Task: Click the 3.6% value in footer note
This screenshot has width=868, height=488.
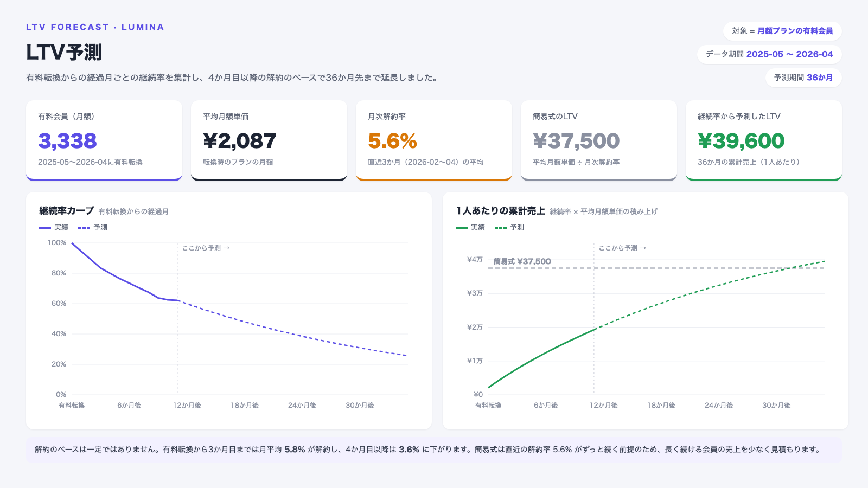Action: pyautogui.click(x=409, y=450)
